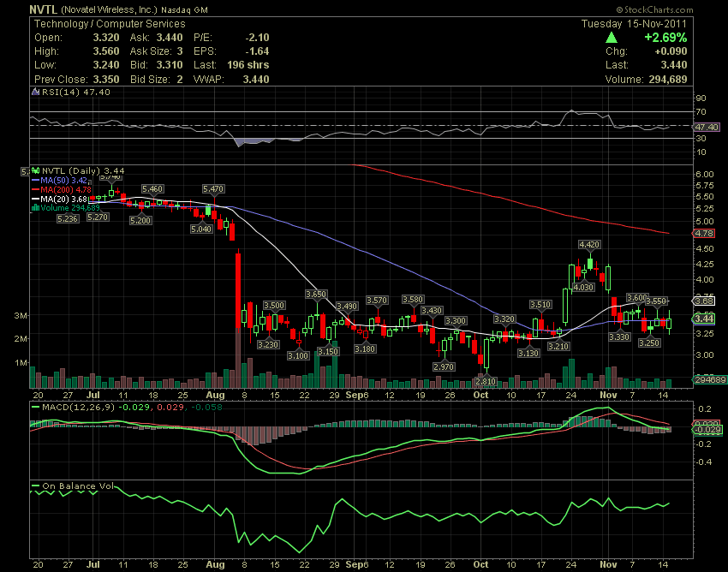Click the 2.810 low price label
This screenshot has width=728, height=572.
(x=486, y=381)
